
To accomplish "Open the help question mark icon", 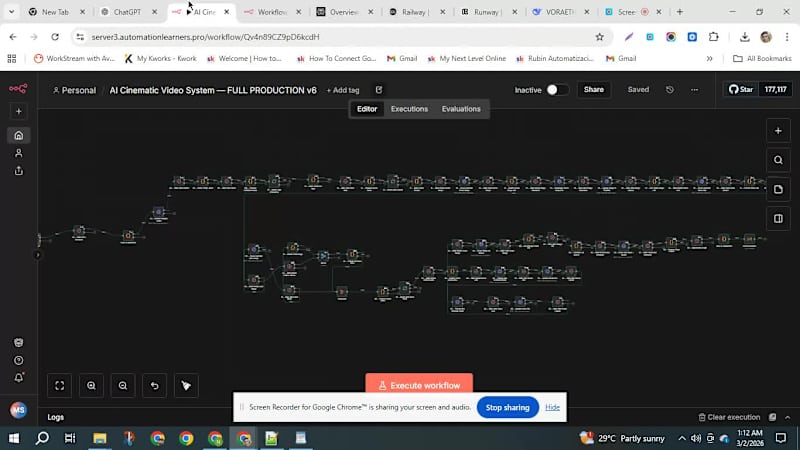I will (x=18, y=361).
